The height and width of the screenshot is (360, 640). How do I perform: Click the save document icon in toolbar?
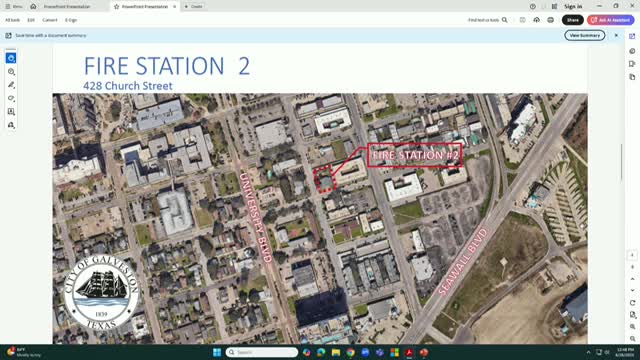click(x=522, y=20)
